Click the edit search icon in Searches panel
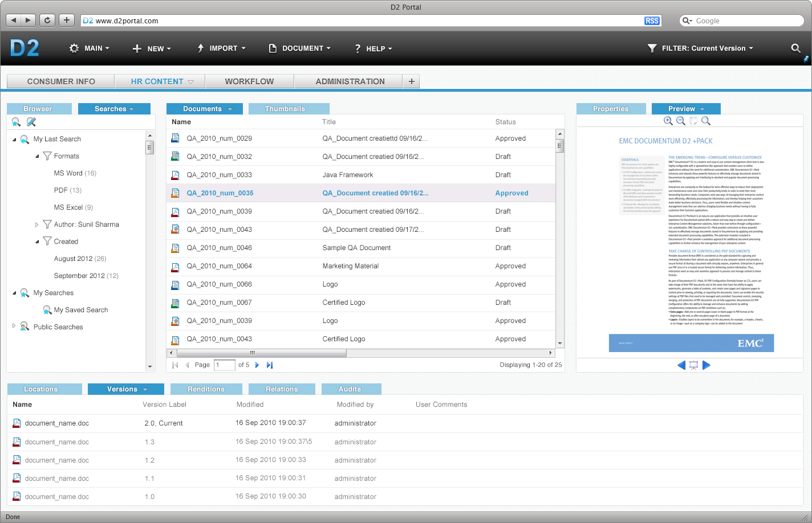 [31, 122]
